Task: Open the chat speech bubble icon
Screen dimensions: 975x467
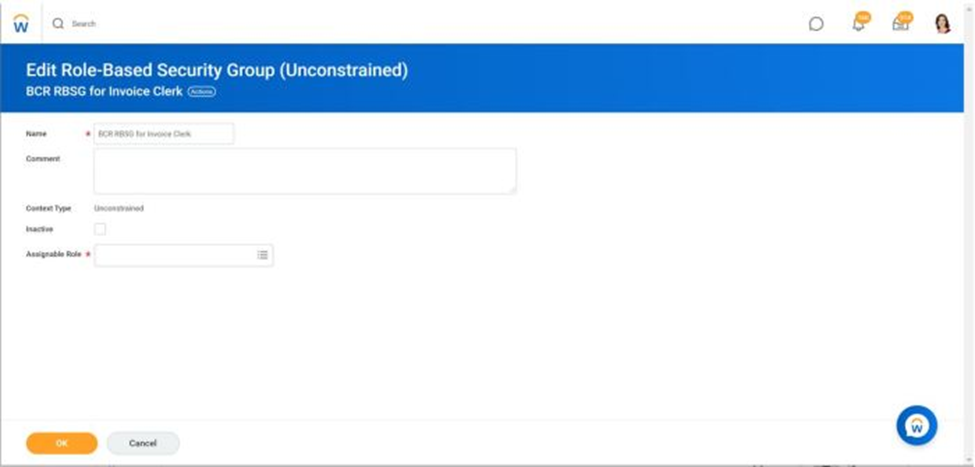Action: point(816,24)
